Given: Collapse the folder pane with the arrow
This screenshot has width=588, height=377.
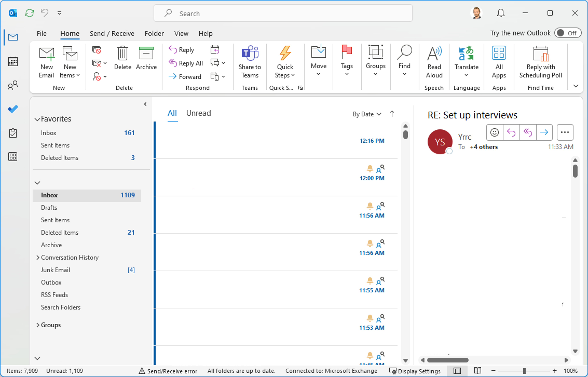Looking at the screenshot, I should click(145, 104).
